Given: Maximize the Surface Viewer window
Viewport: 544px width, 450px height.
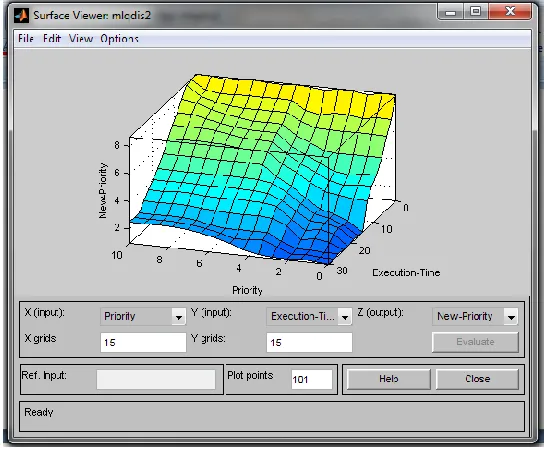Looking at the screenshot, I should [476, 12].
